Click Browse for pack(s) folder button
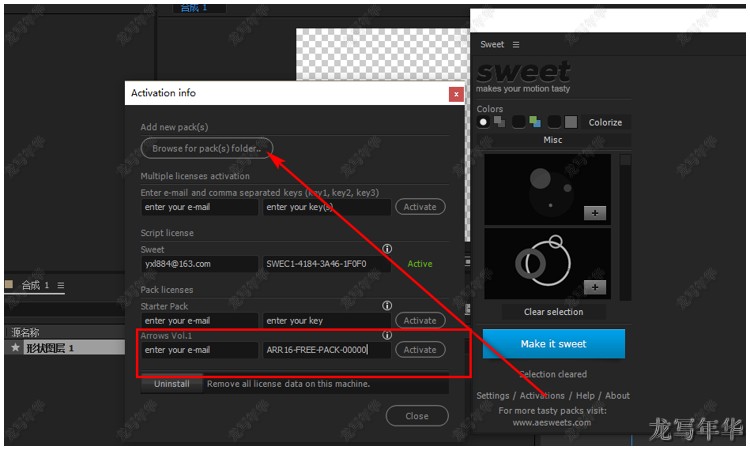The width and height of the screenshot is (750, 450). tap(207, 148)
